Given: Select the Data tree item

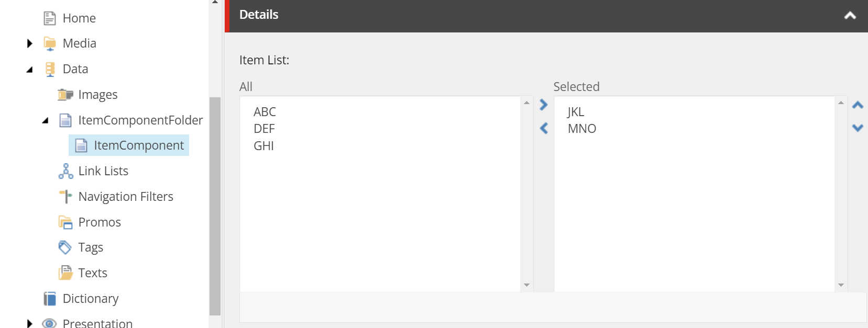Looking at the screenshot, I should click(75, 69).
